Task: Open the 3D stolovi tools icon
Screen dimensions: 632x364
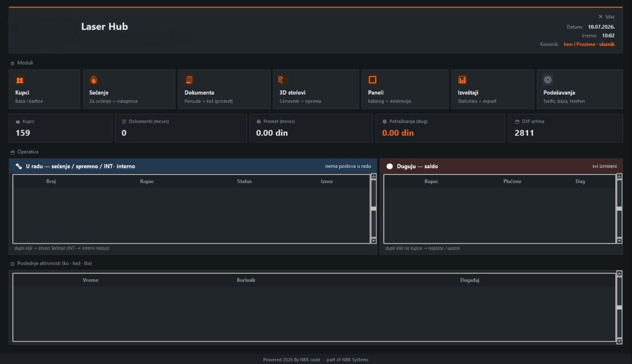Action: pyautogui.click(x=281, y=80)
